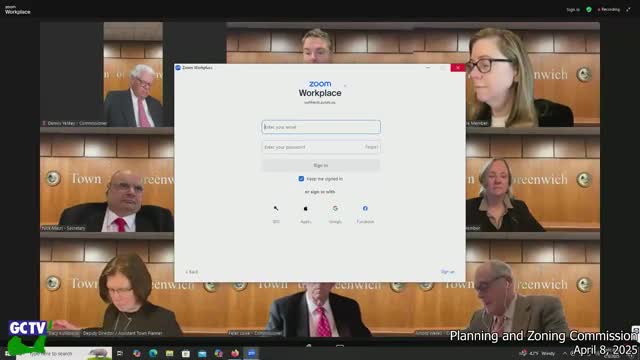Click the Zoom icon in the taskbar
Screen dimensions: 640x360
tap(251, 353)
